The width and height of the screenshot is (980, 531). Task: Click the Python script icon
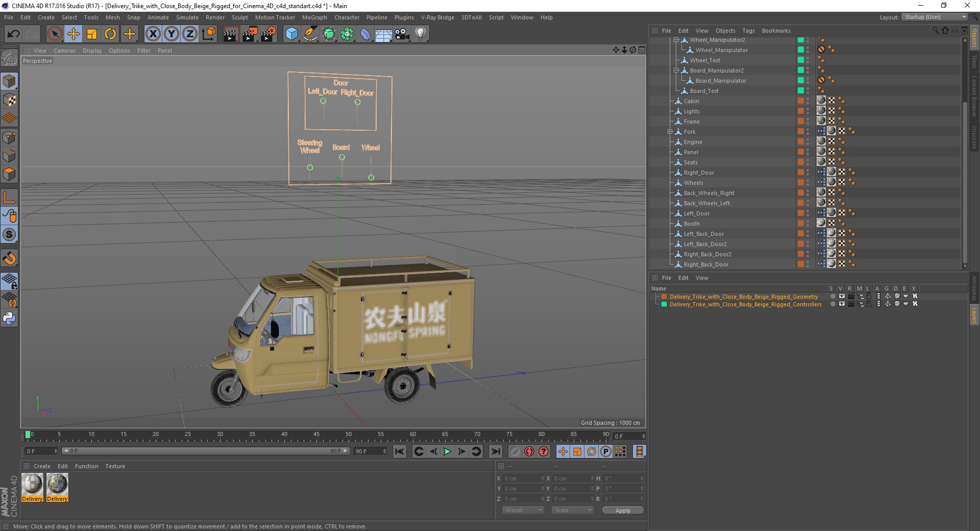click(x=9, y=319)
